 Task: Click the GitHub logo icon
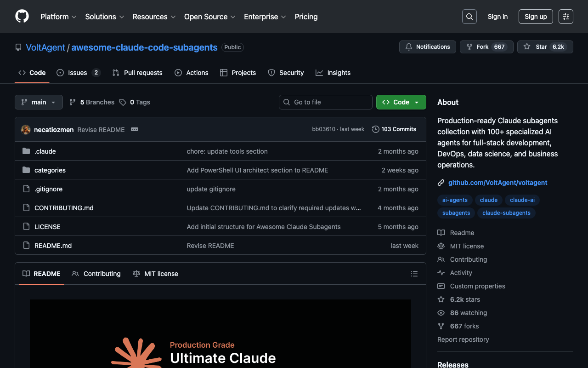(22, 17)
